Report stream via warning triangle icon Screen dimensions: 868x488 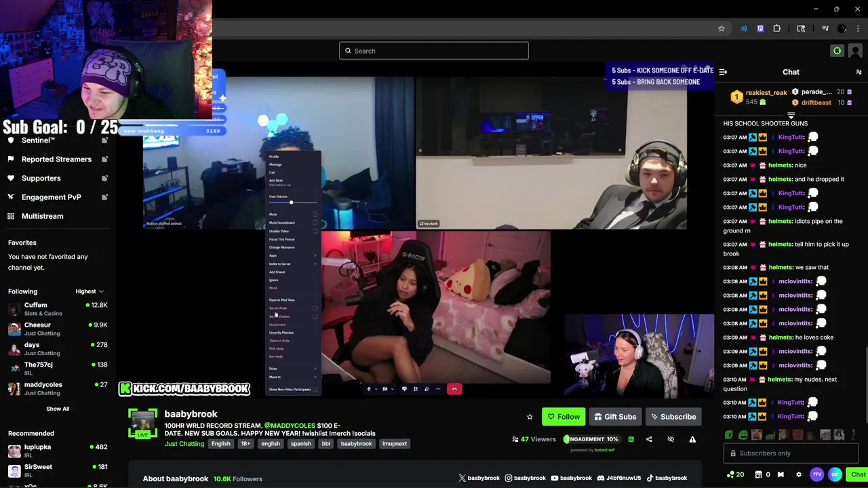click(x=692, y=439)
